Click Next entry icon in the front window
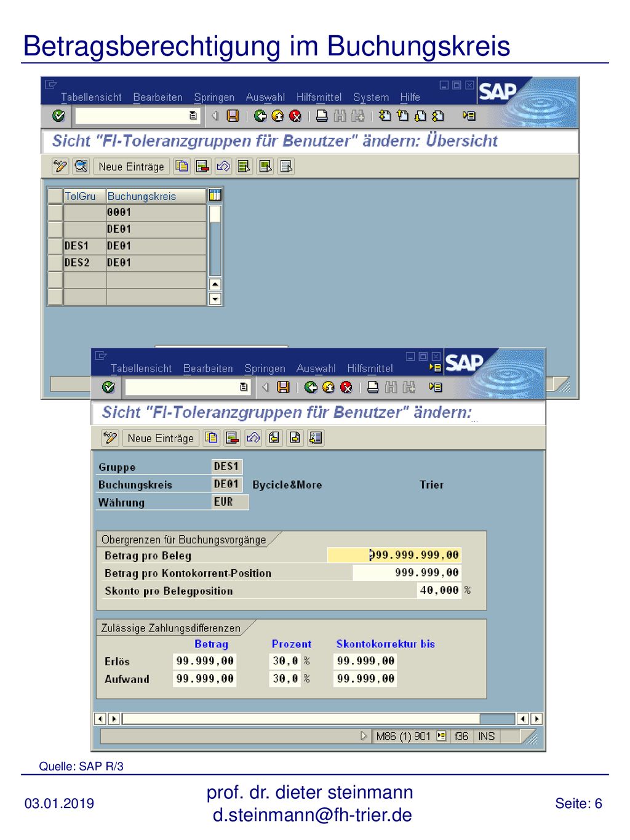This screenshot has width=630, height=840. 295,438
